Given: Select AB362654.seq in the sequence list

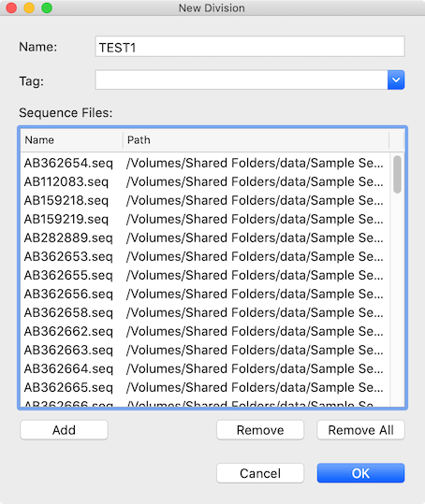Looking at the screenshot, I should [x=205, y=163].
